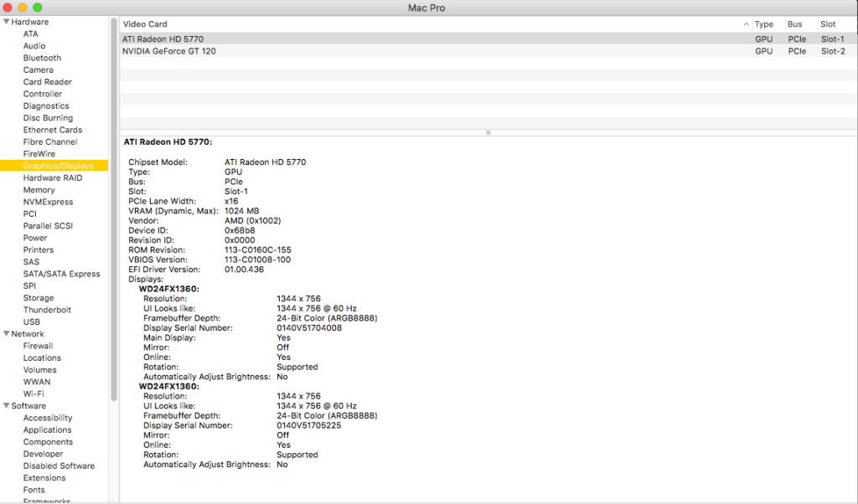Select Audio in the sidebar

[34, 46]
